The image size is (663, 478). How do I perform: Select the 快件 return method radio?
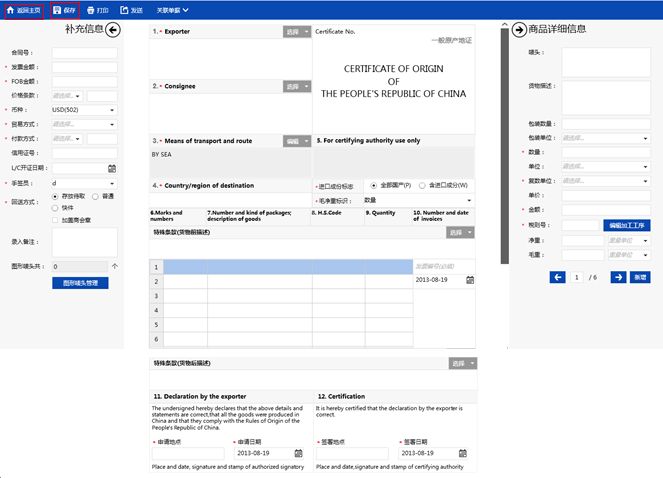[x=55, y=208]
